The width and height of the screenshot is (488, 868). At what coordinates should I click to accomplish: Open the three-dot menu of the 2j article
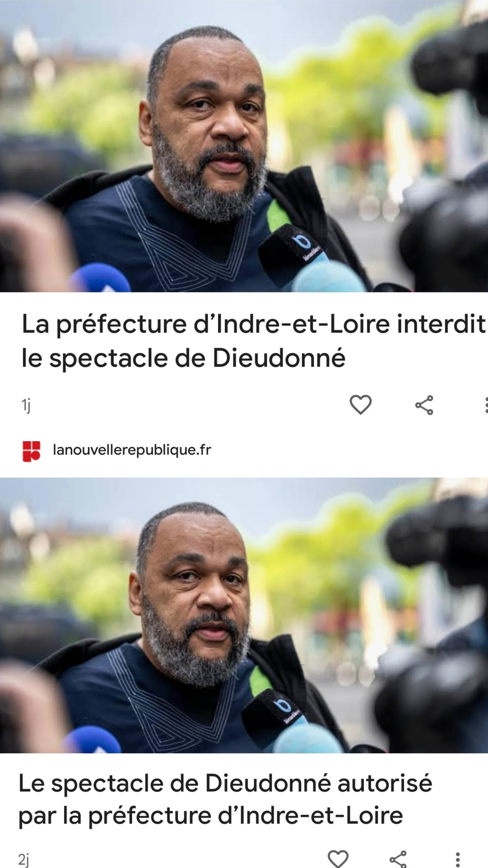click(x=457, y=859)
